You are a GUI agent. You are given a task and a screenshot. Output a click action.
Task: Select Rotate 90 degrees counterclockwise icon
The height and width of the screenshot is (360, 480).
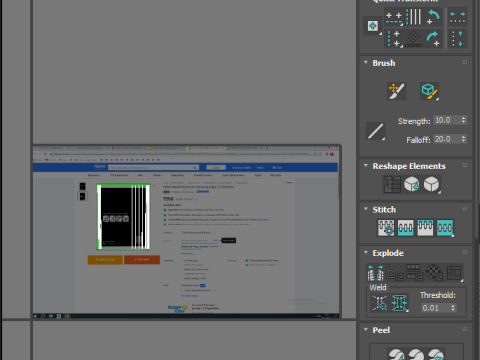[433, 17]
